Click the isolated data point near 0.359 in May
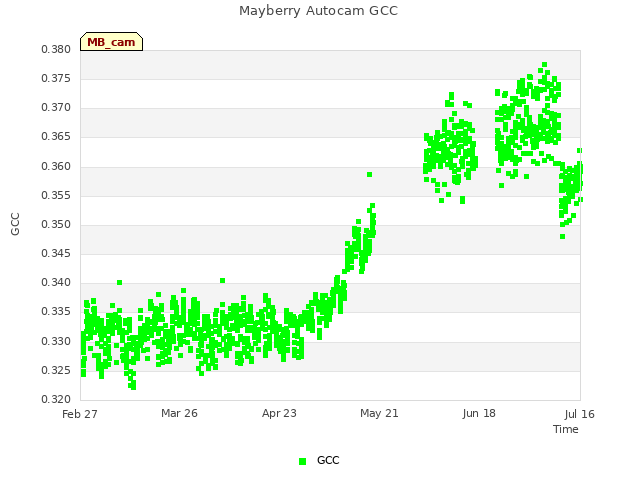Image resolution: width=640 pixels, height=480 pixels. tap(369, 175)
